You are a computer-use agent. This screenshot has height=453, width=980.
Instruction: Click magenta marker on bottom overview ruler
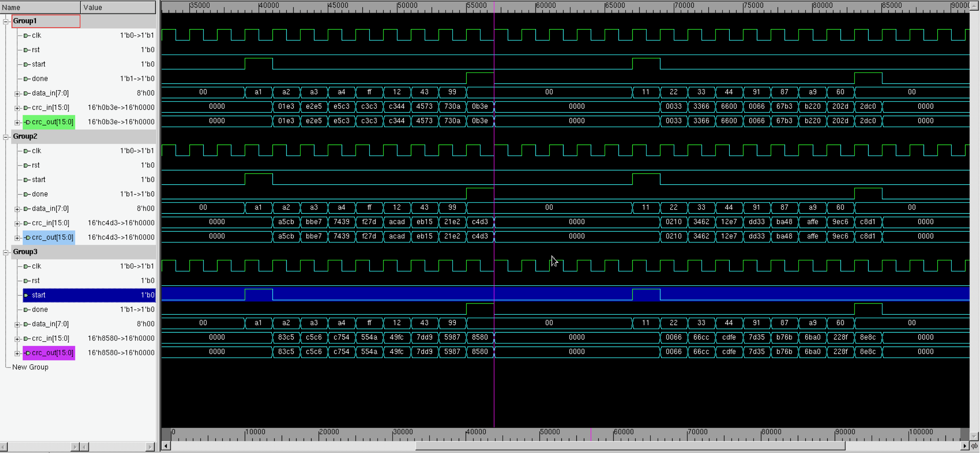pos(591,434)
